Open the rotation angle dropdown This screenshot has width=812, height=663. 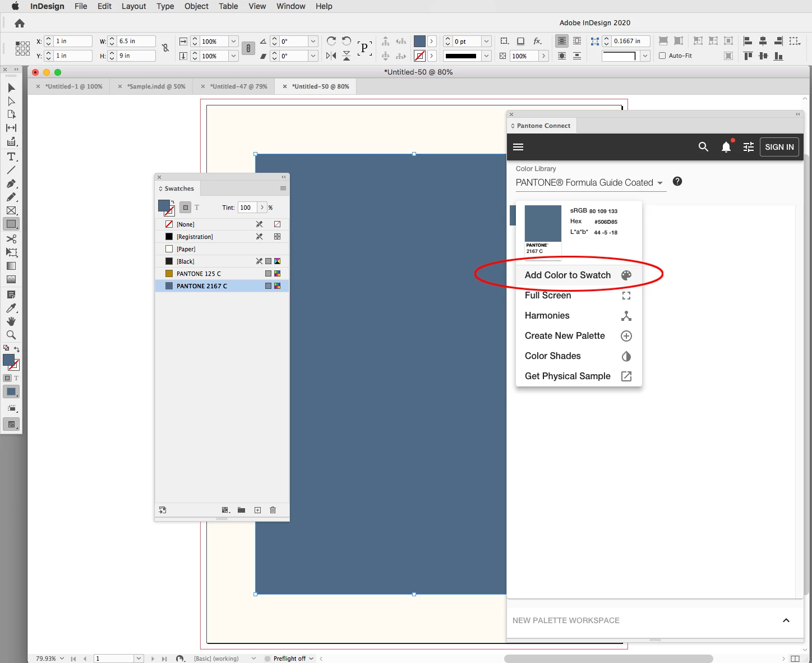(x=313, y=41)
